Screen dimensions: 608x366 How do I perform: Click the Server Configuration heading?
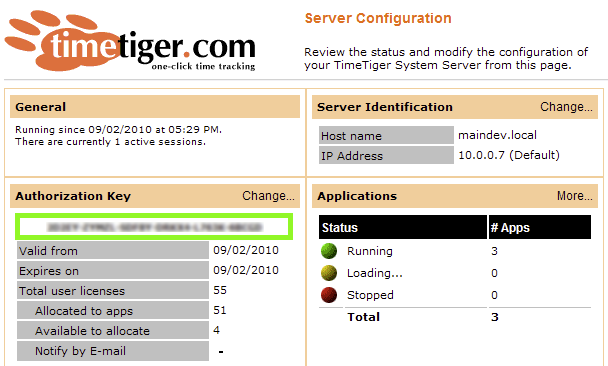[x=378, y=18]
